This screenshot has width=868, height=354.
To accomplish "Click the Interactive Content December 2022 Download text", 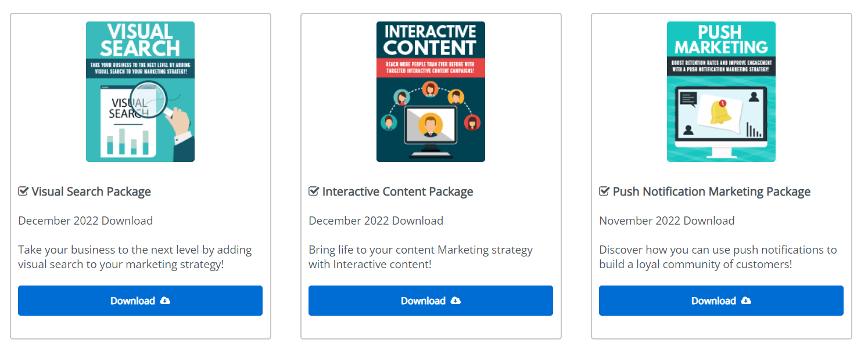I will (x=376, y=221).
